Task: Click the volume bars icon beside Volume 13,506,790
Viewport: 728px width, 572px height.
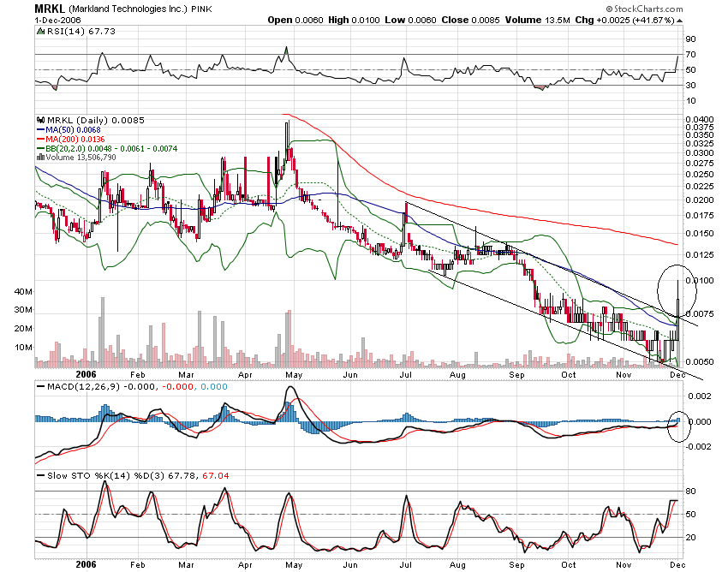Action: [x=40, y=158]
